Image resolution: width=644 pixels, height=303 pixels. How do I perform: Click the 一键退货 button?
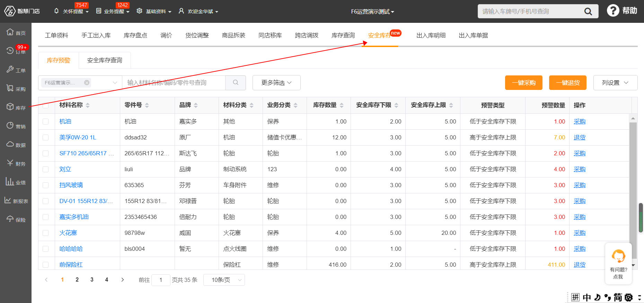(x=568, y=83)
